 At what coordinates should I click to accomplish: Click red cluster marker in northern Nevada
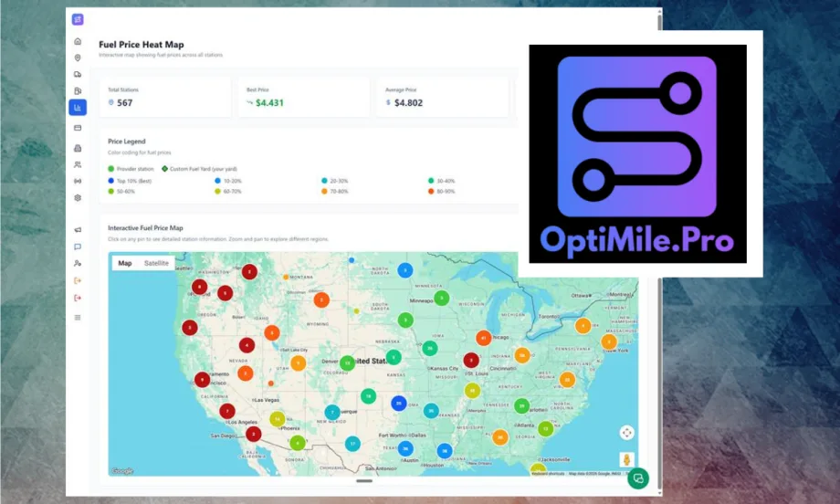click(x=247, y=345)
